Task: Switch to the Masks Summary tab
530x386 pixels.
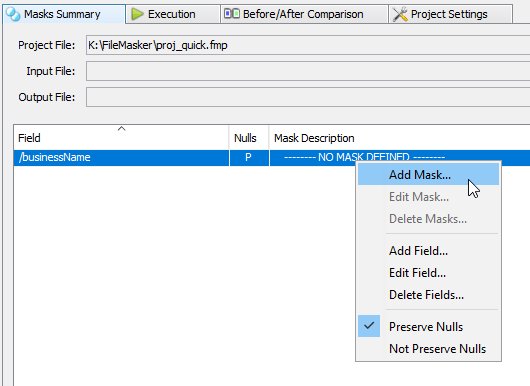Action: point(64,14)
